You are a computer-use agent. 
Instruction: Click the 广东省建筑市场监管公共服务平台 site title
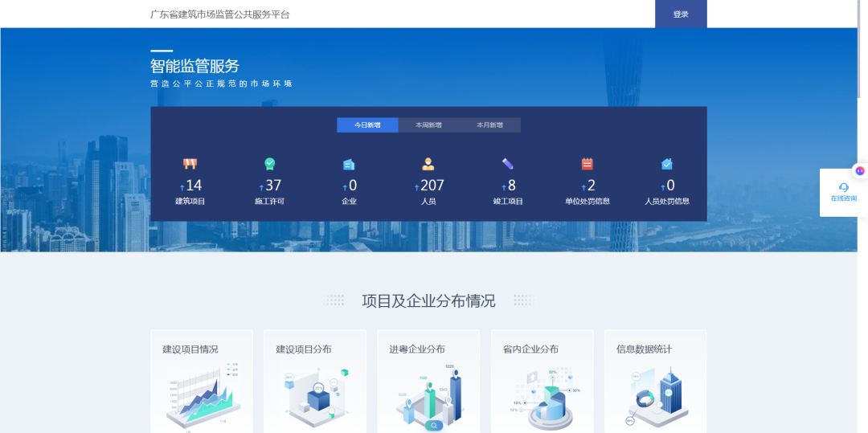[219, 14]
